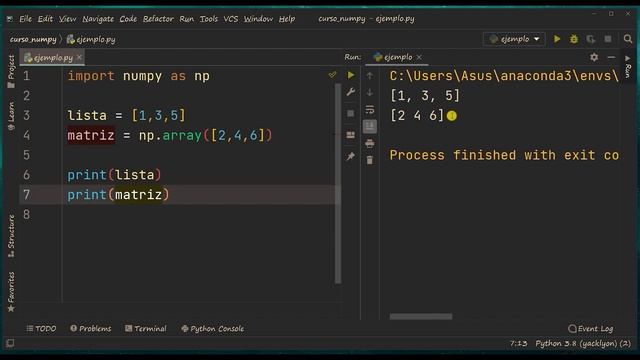Click the editor vertical scrollbar

[338, 184]
